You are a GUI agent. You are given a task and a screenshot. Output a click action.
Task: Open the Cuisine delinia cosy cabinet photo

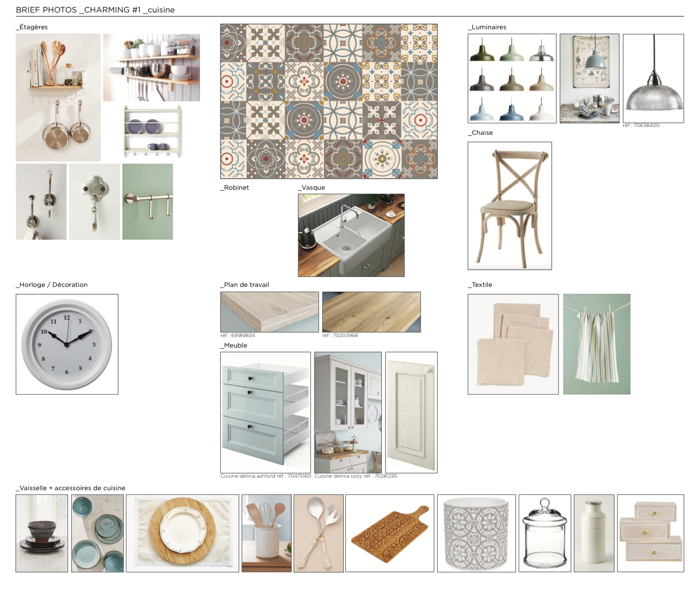(348, 412)
